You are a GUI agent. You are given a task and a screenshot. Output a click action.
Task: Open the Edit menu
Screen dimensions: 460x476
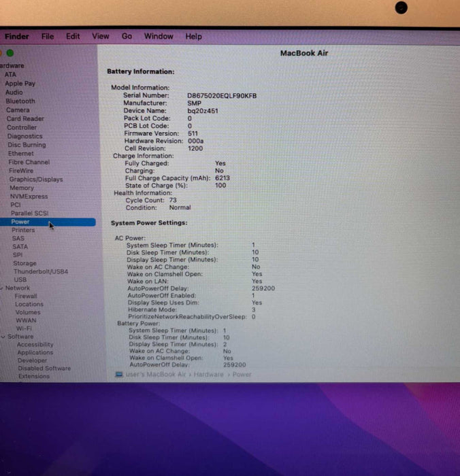(x=73, y=37)
